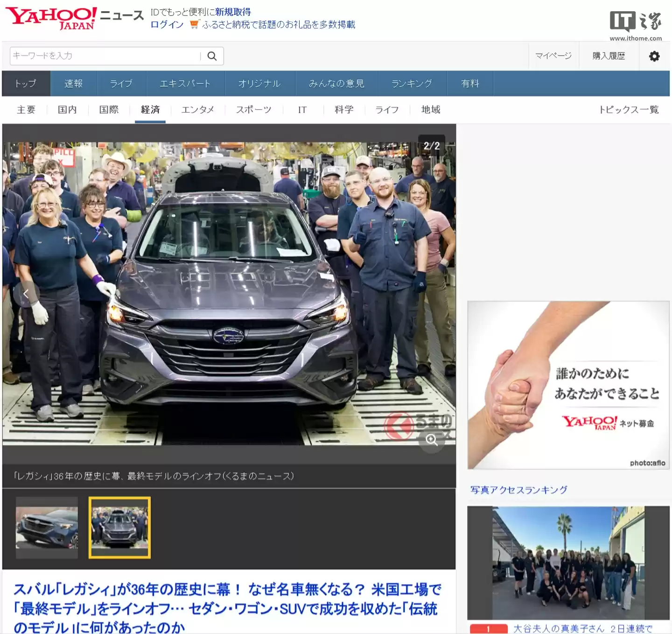Viewport: 672px width, 634px height.
Task: Click the search magnifier icon
Action: (x=212, y=56)
